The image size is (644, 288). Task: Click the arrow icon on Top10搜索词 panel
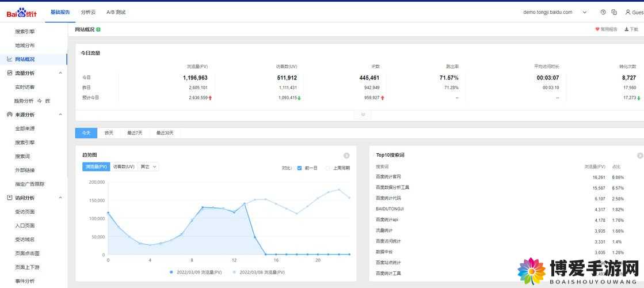pos(640,156)
